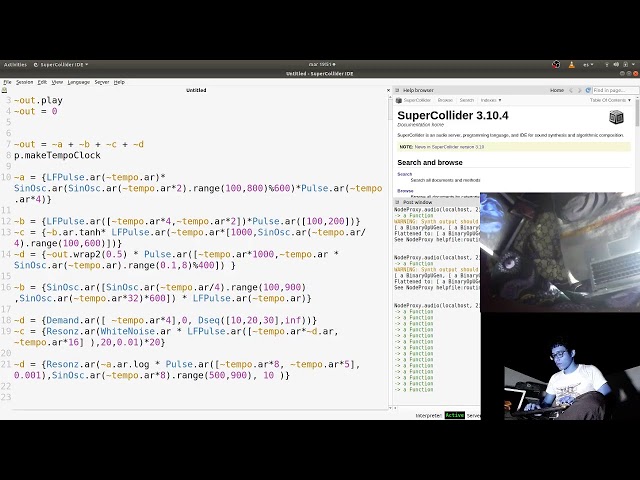The height and width of the screenshot is (480, 640).
Task: Click the SuperCollider tray icon
Action: point(556,64)
